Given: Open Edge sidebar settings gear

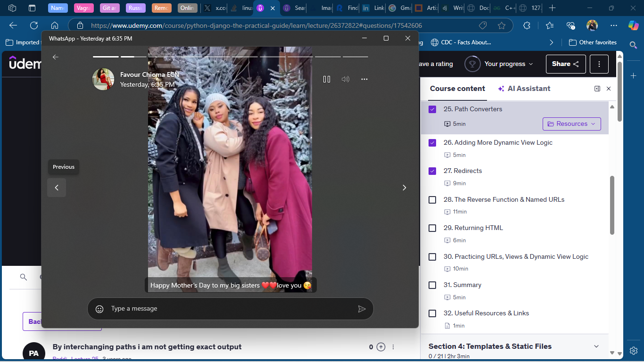Looking at the screenshot, I should [633, 351].
